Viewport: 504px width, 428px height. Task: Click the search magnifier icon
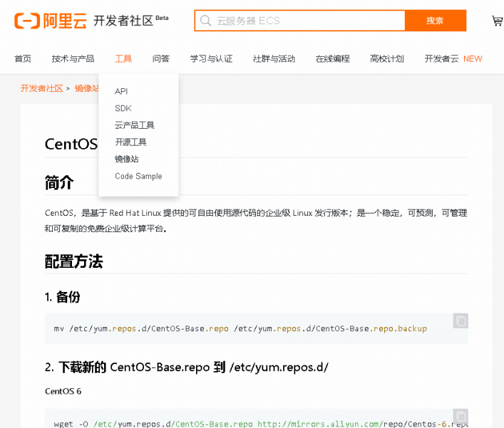point(205,21)
